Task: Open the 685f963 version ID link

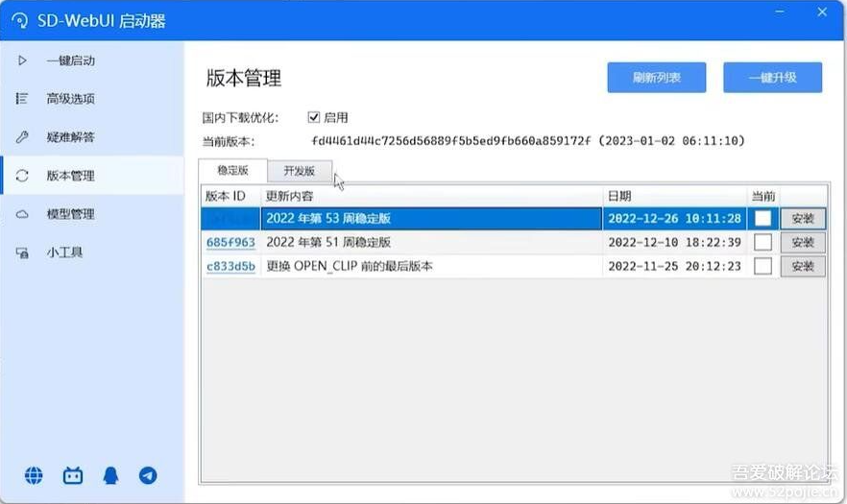Action: (x=230, y=243)
